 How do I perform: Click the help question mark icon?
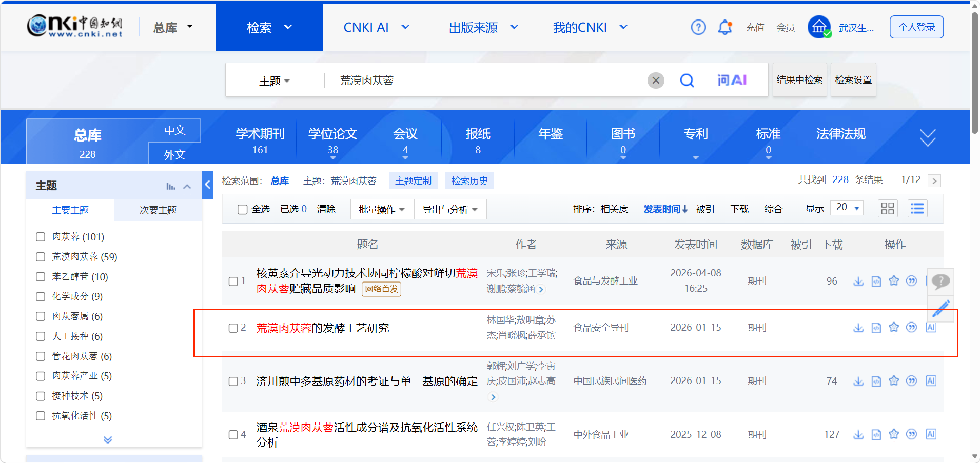(x=698, y=27)
